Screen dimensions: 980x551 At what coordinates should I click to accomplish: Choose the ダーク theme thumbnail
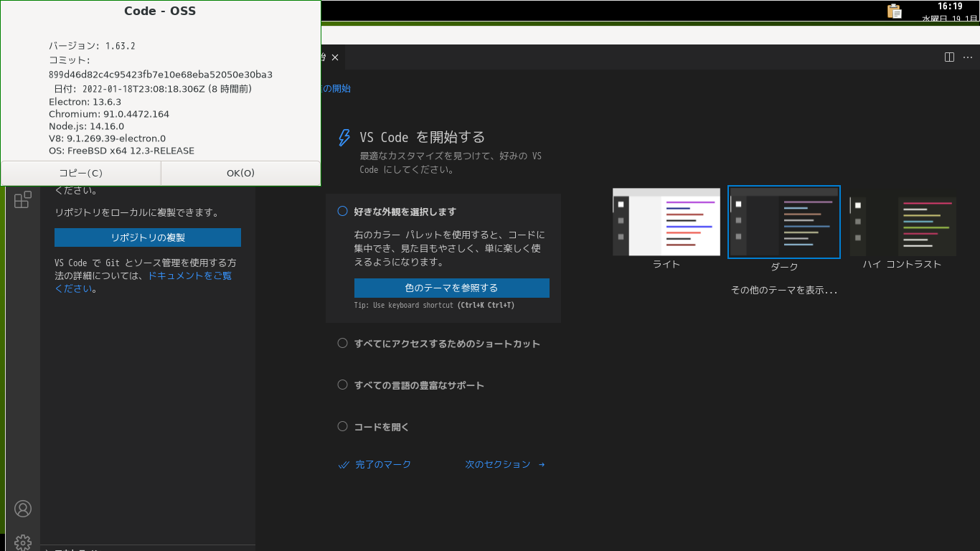point(784,222)
